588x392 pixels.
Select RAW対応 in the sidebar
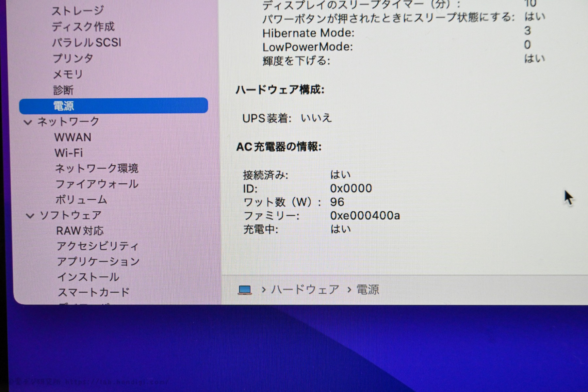(80, 231)
